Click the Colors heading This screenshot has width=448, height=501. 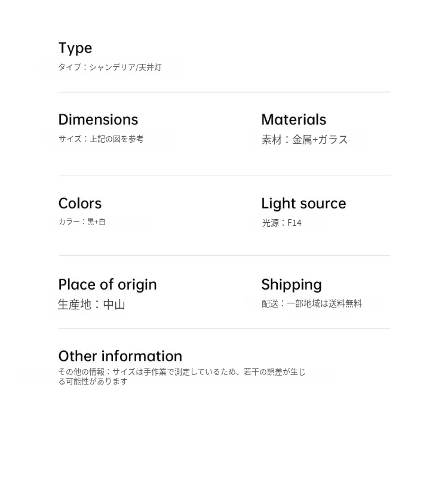[x=80, y=203]
